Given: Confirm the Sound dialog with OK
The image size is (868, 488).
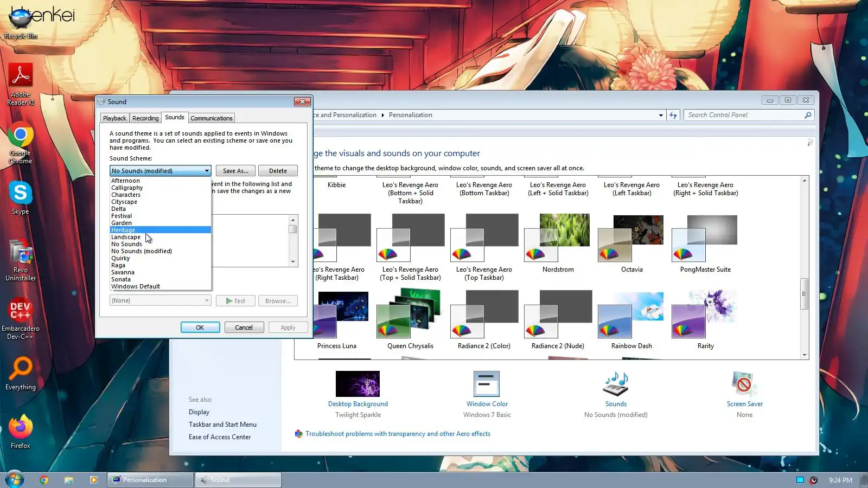Looking at the screenshot, I should [x=200, y=328].
